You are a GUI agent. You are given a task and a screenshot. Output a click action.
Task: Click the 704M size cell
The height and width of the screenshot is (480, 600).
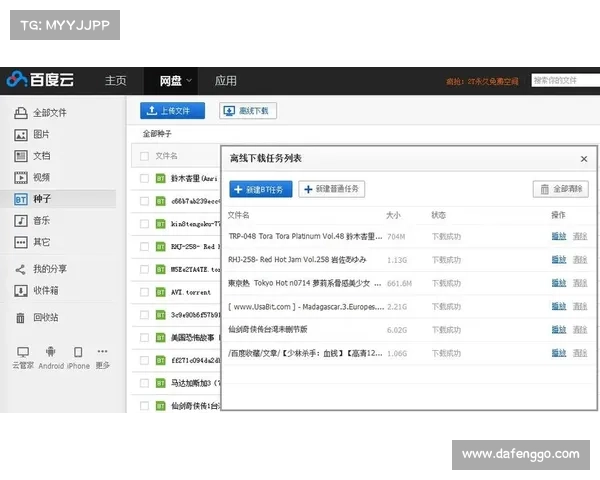pyautogui.click(x=396, y=237)
